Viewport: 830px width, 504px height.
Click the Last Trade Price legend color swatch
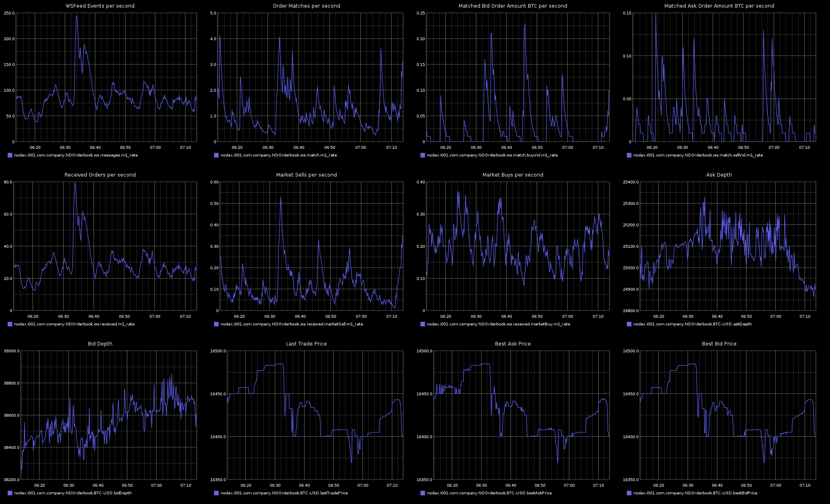tap(216, 493)
